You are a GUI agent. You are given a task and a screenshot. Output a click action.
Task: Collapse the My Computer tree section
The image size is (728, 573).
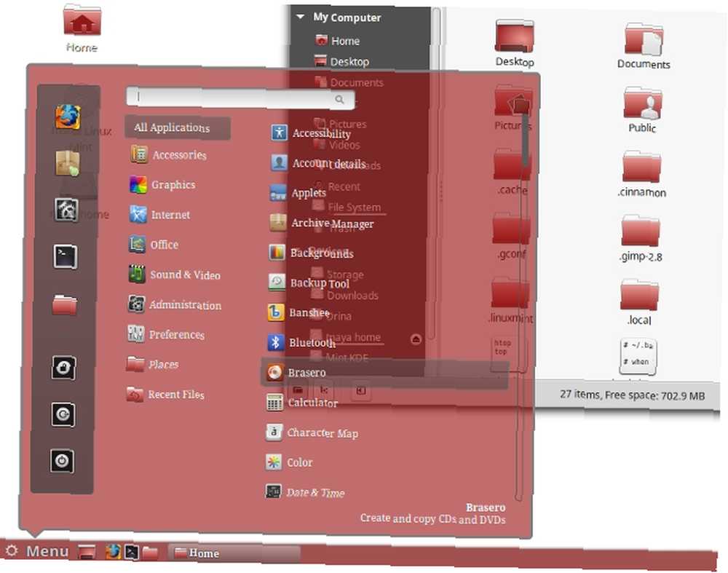(x=301, y=17)
